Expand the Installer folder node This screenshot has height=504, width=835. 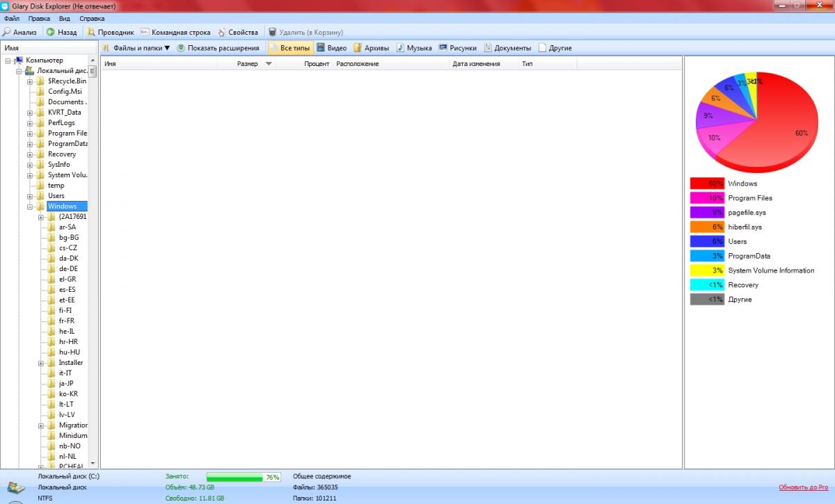click(41, 363)
